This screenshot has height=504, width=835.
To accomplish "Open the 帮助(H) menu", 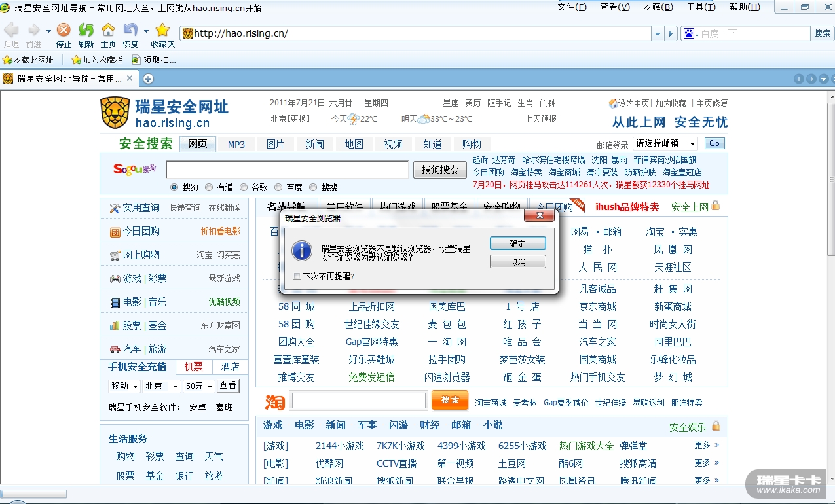I will click(x=745, y=7).
